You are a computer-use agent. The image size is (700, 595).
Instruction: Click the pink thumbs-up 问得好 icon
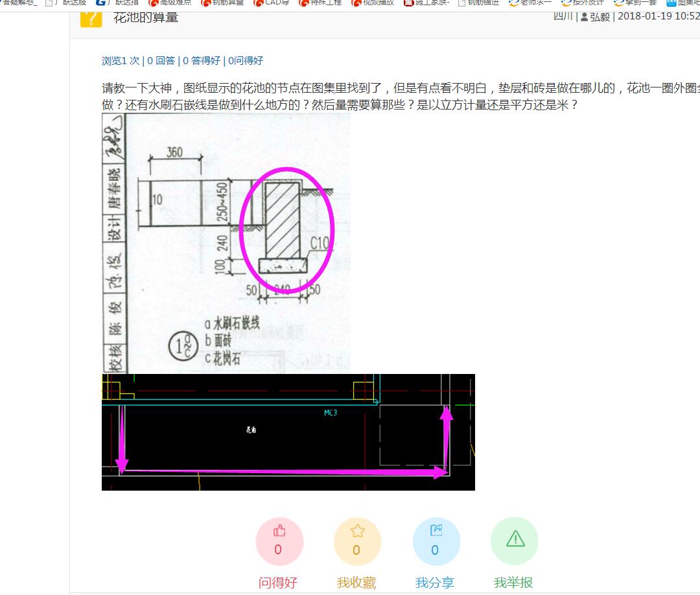click(279, 541)
